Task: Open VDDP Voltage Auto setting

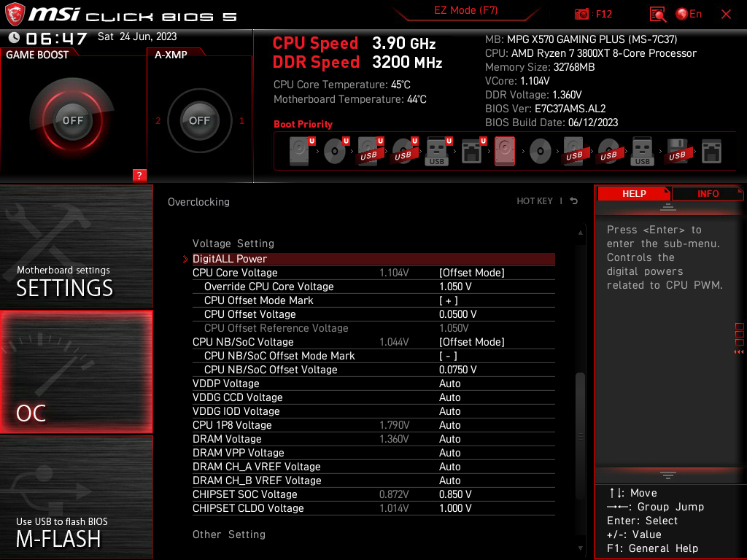Action: pos(449,384)
